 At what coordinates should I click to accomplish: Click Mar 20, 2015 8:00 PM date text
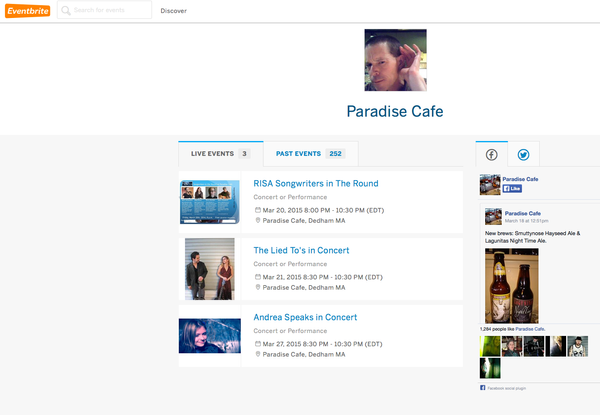(323, 210)
